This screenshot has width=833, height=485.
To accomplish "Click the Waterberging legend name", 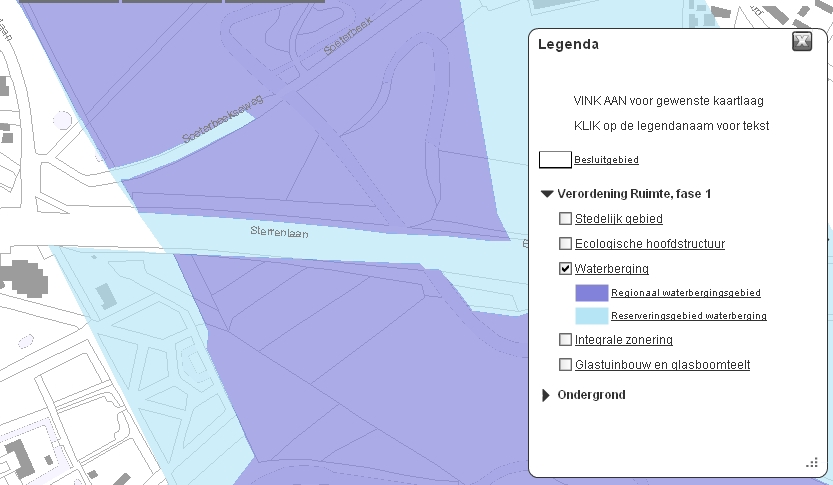I will pyautogui.click(x=611, y=269).
